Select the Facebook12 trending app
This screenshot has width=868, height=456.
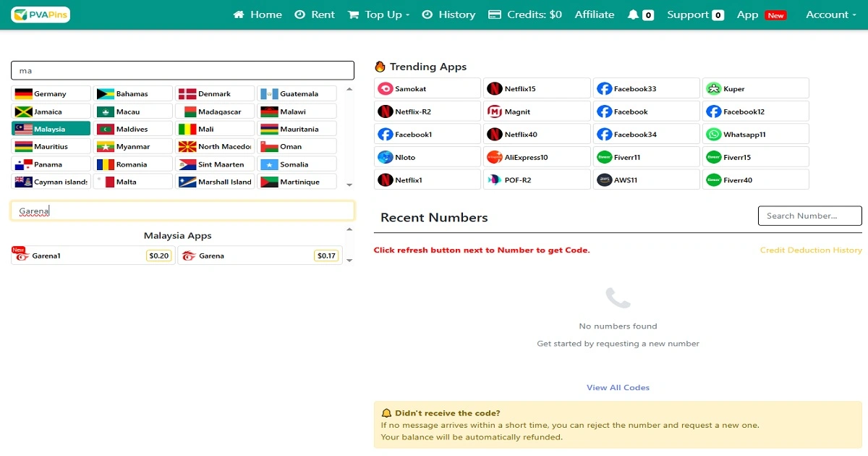[x=756, y=111]
